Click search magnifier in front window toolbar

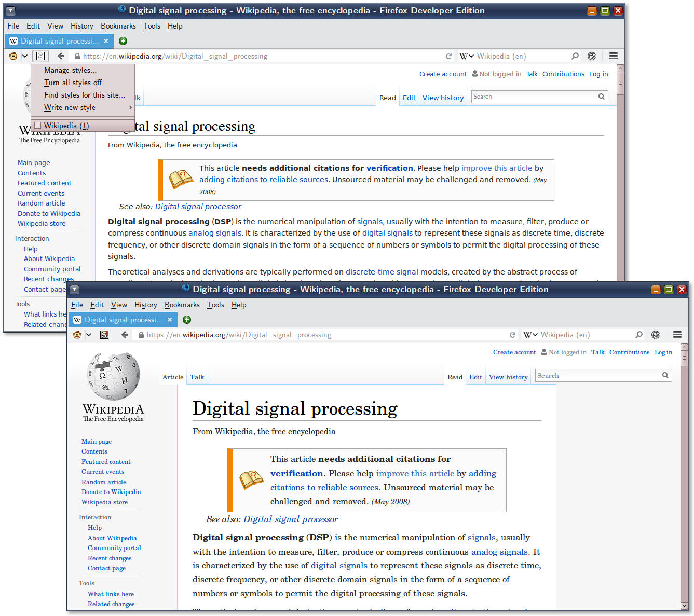[x=639, y=335]
